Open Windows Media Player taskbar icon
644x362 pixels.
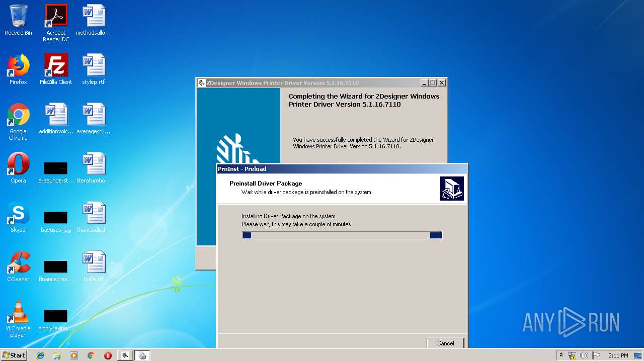pyautogui.click(x=74, y=355)
